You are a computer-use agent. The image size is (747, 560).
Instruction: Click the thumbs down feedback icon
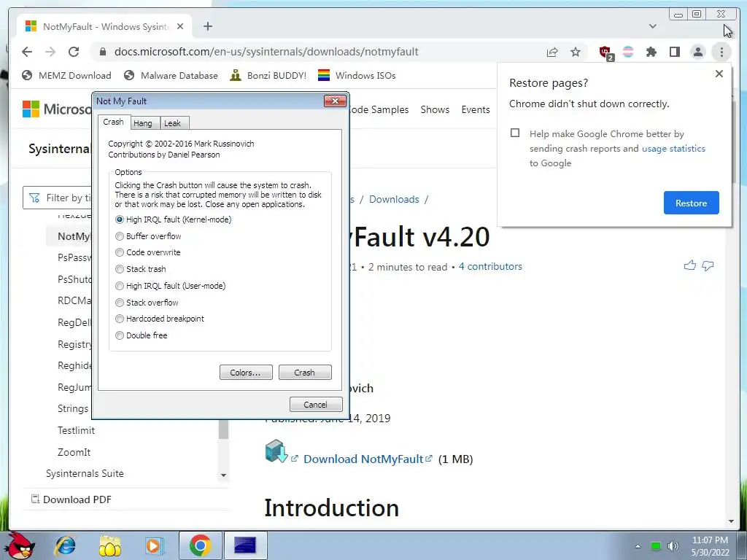point(708,265)
